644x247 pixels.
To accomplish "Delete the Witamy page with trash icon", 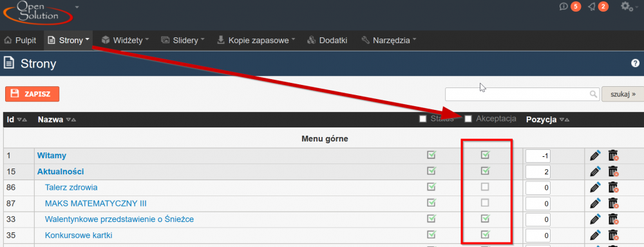I will click(613, 156).
